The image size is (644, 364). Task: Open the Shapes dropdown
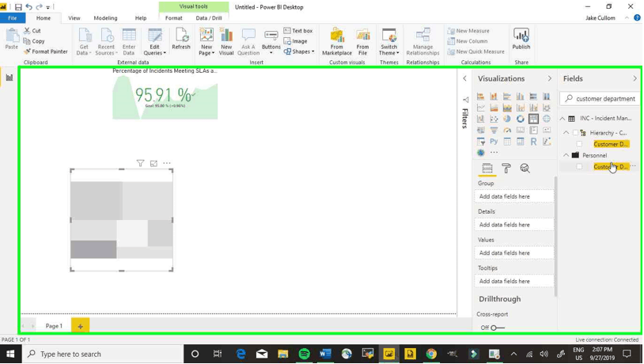point(299,51)
